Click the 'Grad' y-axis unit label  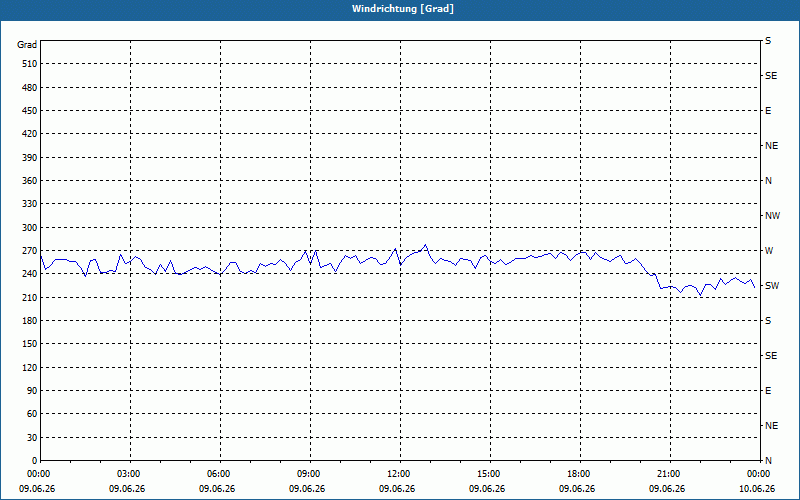(27, 45)
